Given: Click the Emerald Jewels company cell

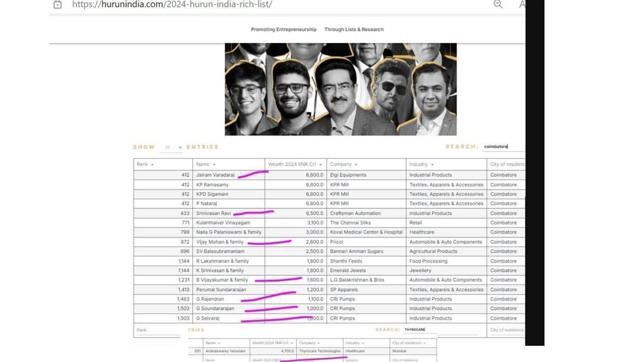Looking at the screenshot, I should (366, 270).
